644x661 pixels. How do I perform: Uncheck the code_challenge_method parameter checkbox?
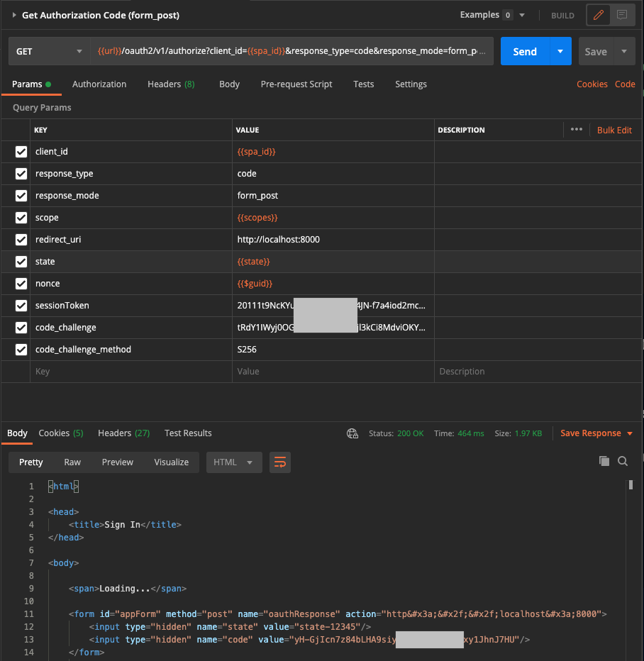click(x=21, y=350)
